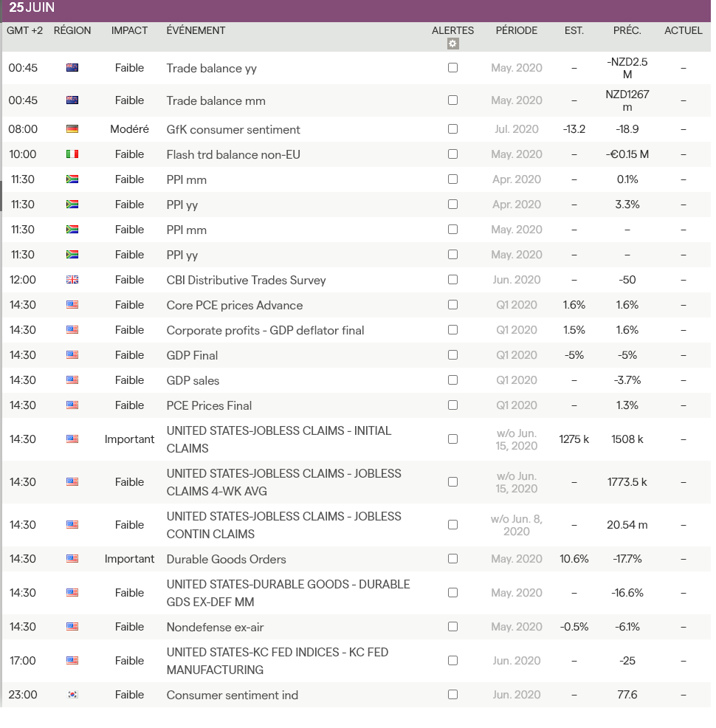Click the 25 JUIN date header

[x=32, y=7]
